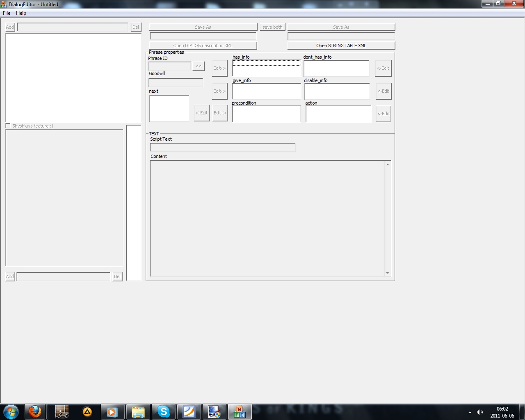This screenshot has height=420, width=525.
Task: Toggle the Shyshkin's feature checkbox
Action: pyautogui.click(x=8, y=126)
